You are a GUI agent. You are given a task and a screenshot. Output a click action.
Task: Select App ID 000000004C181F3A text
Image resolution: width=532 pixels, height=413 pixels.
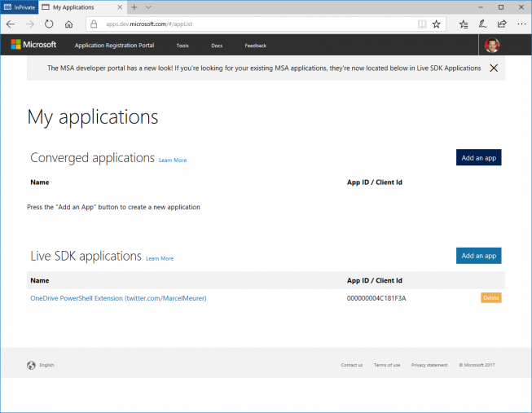tap(376, 298)
